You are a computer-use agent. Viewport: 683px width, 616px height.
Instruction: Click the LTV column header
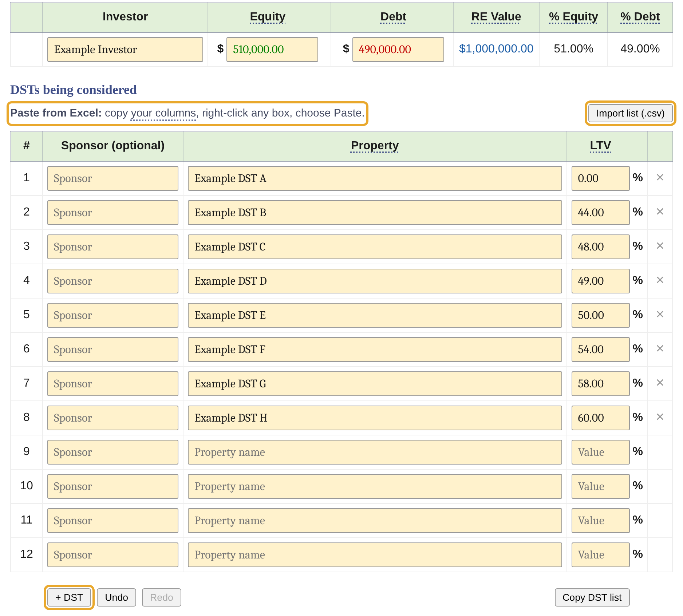[x=600, y=146]
